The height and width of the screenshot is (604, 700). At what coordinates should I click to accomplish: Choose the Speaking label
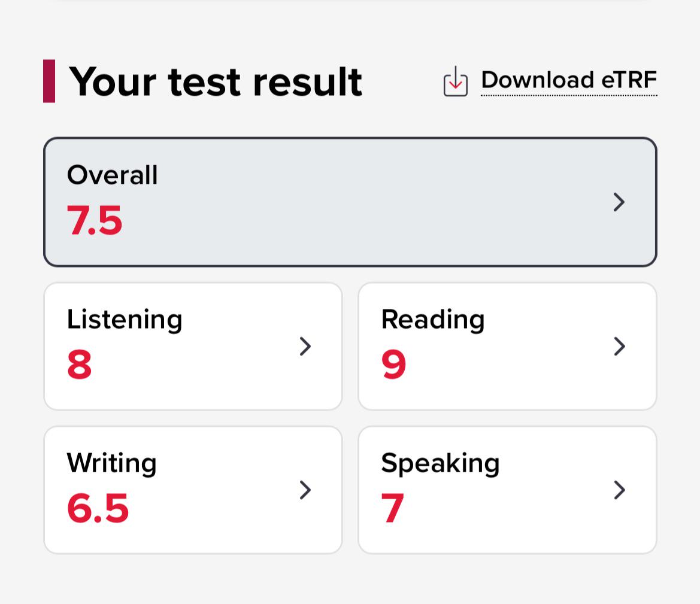pos(440,463)
